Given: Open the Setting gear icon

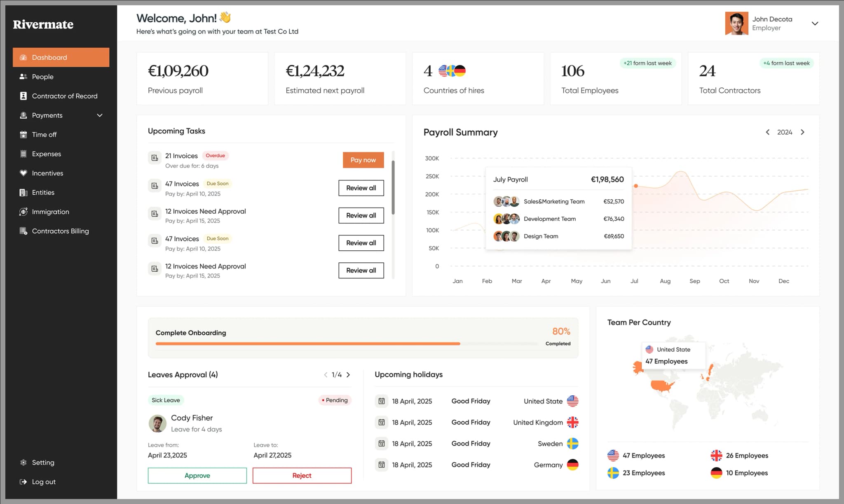Looking at the screenshot, I should (23, 462).
